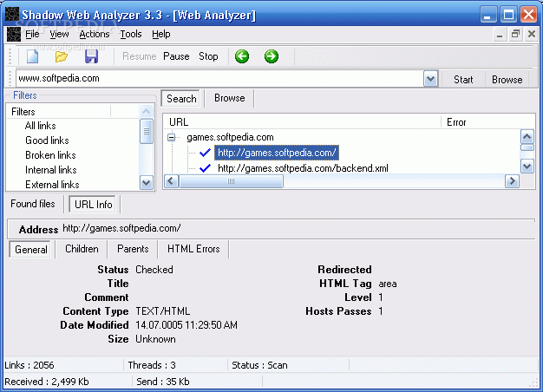The image size is (543, 392).
Task: Go back with the green left arrow
Action: click(242, 56)
